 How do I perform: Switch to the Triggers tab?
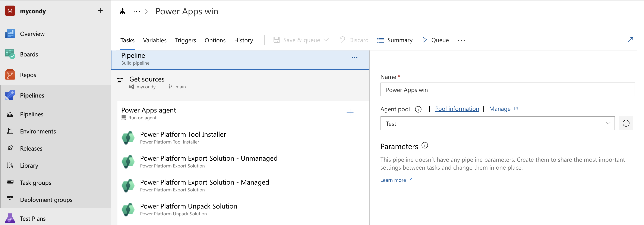(x=186, y=40)
